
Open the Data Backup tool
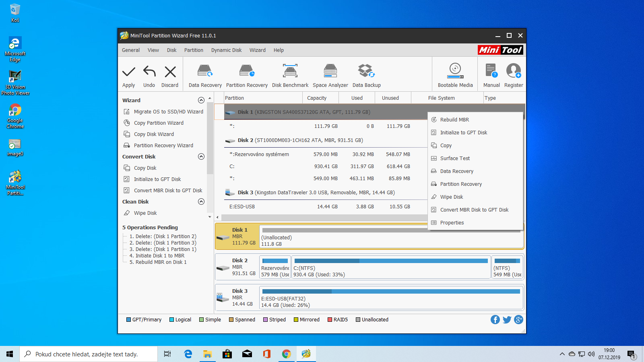point(366,72)
